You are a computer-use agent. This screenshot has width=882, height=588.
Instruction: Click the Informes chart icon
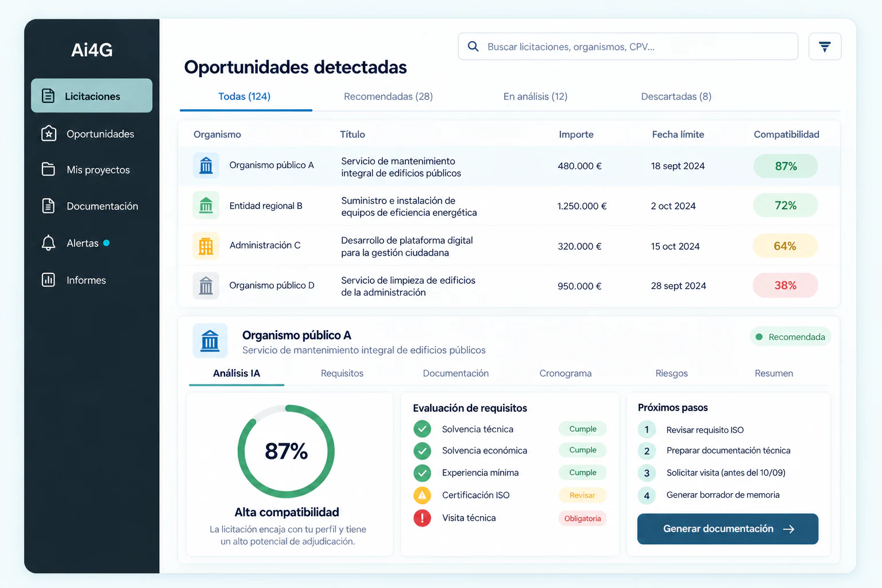click(x=49, y=280)
